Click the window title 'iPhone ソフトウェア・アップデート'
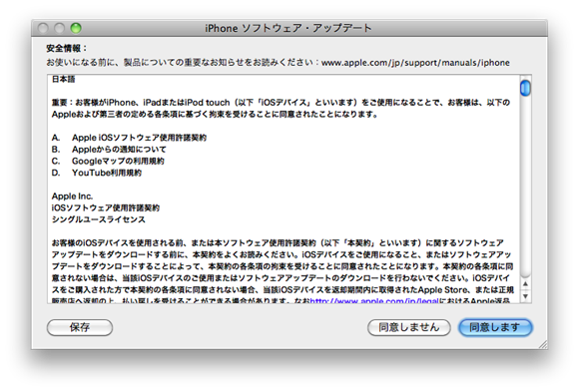This screenshot has height=392, width=579. tap(289, 28)
